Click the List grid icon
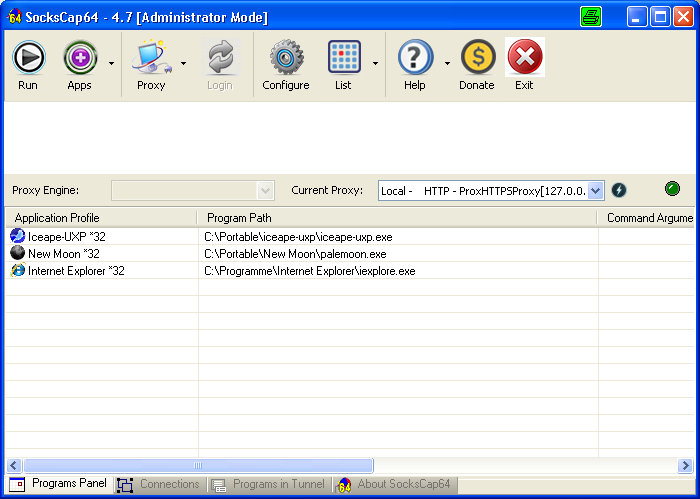The height and width of the screenshot is (499, 700). click(344, 57)
